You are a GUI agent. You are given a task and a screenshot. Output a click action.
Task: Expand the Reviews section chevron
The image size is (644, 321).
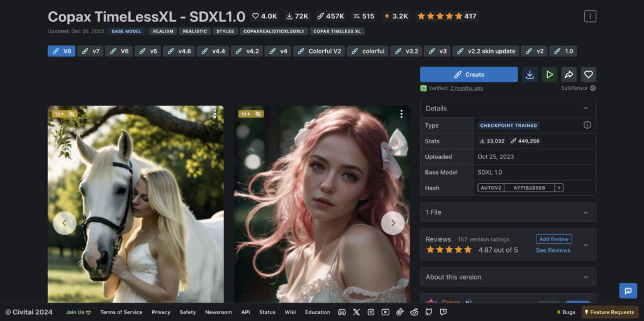[x=586, y=244]
